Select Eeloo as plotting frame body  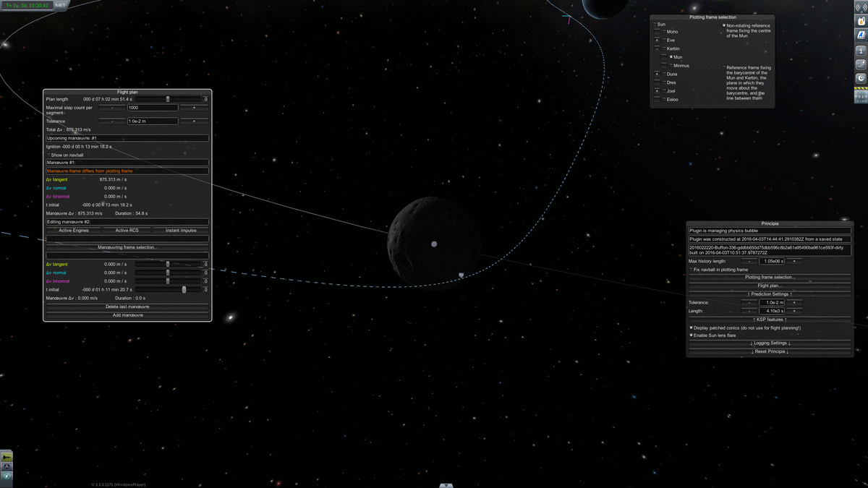click(672, 99)
